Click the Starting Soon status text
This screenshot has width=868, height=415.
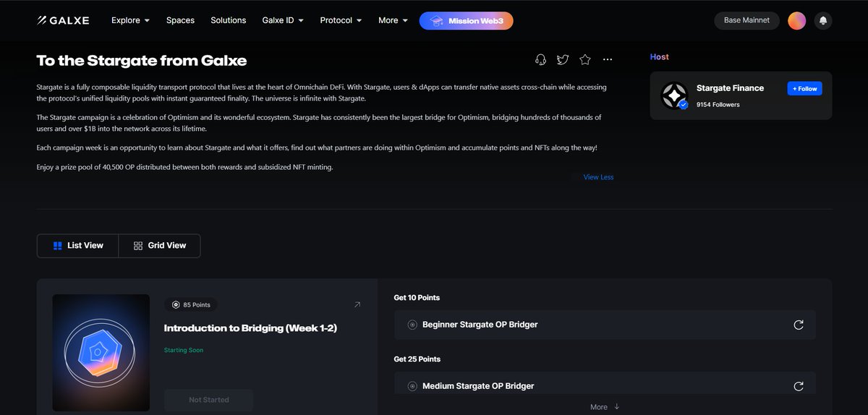click(184, 351)
